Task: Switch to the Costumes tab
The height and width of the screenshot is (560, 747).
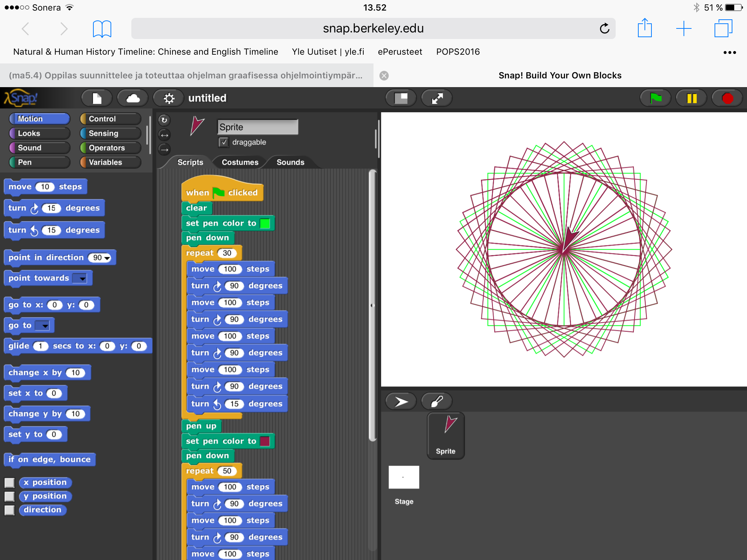Action: 240,162
